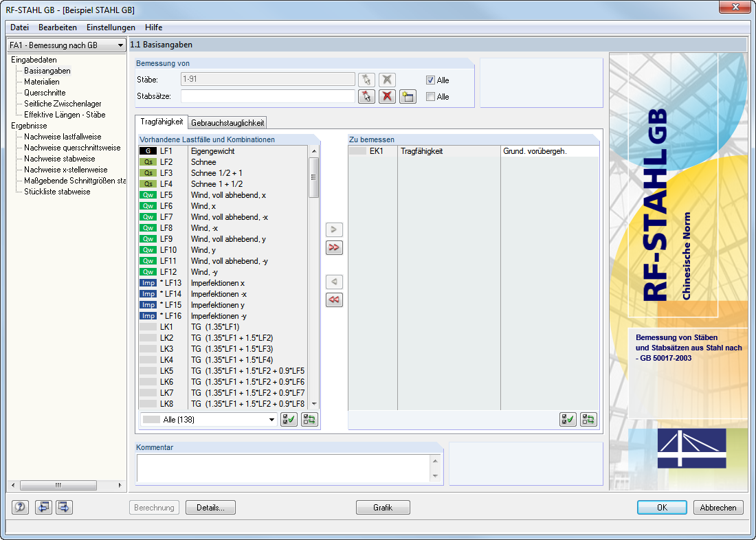Screen dimensions: 756x540
Task: Open help with the question mark icon
Action: (x=20, y=507)
